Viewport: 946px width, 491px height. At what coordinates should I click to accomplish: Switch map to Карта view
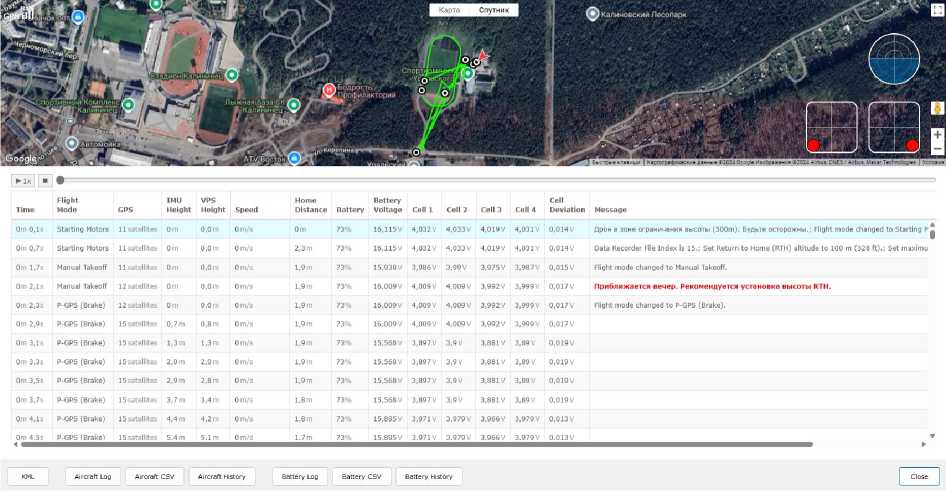(x=450, y=10)
